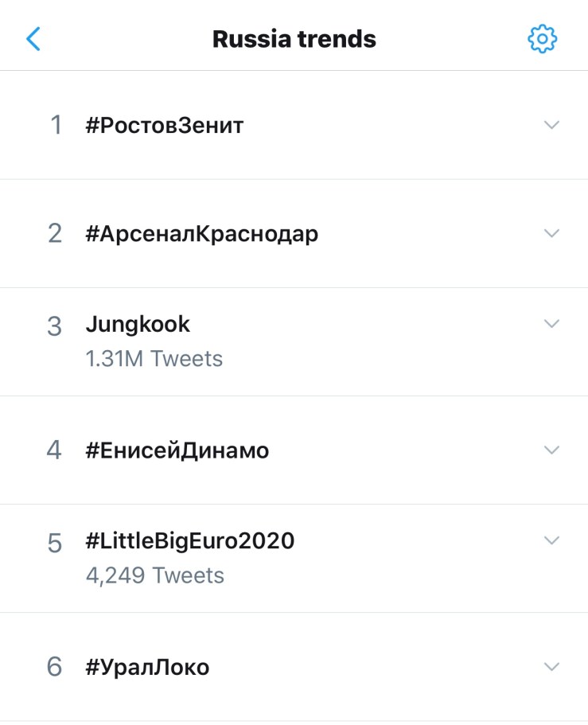This screenshot has width=588, height=725.
Task: Expand the #УралЛоко trend options
Action: (551, 666)
